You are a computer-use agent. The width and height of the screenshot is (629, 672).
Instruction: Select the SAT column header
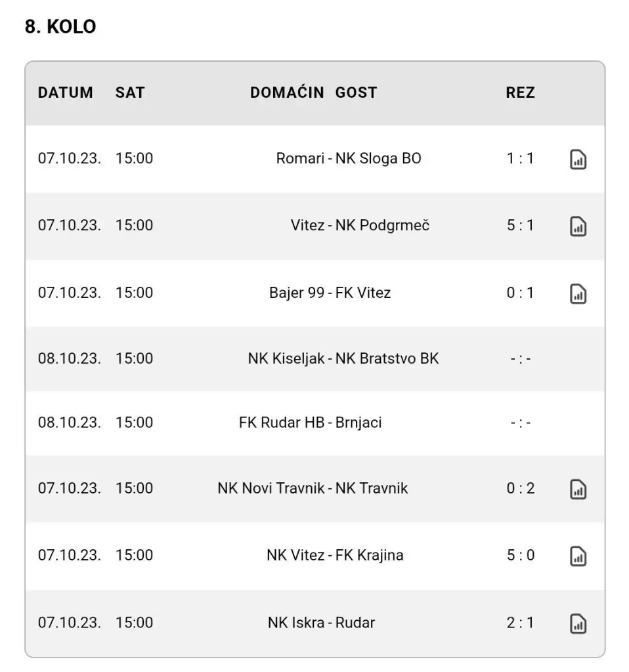pos(130,93)
